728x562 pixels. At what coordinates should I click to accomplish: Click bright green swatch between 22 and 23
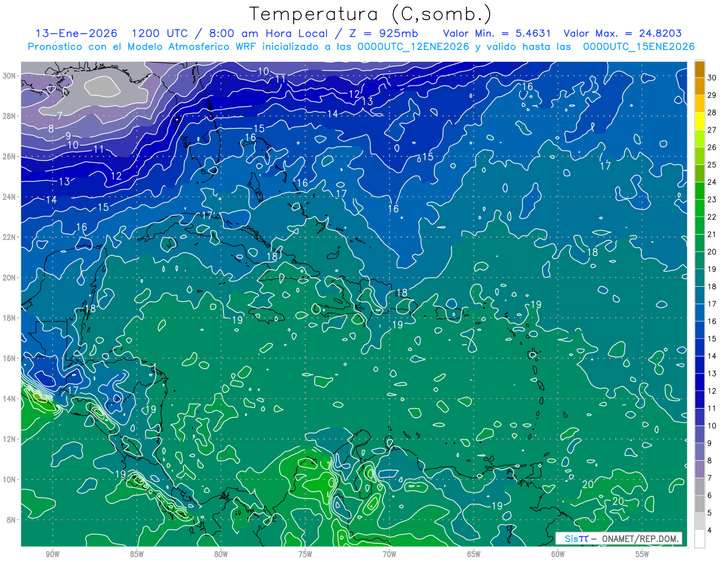699,208
